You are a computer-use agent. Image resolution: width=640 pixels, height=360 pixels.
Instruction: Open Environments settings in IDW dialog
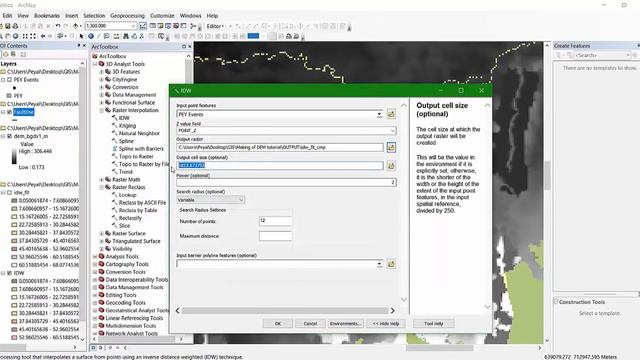(x=345, y=324)
